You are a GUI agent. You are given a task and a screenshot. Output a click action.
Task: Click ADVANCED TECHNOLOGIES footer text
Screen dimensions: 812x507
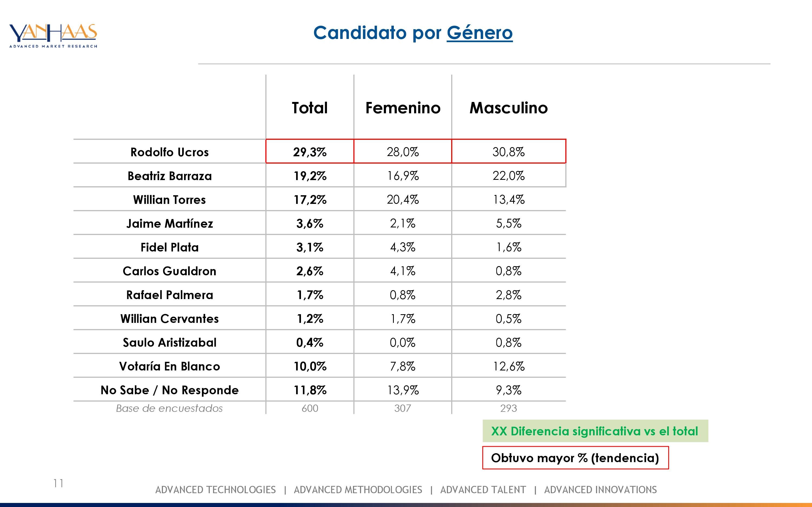click(x=215, y=490)
